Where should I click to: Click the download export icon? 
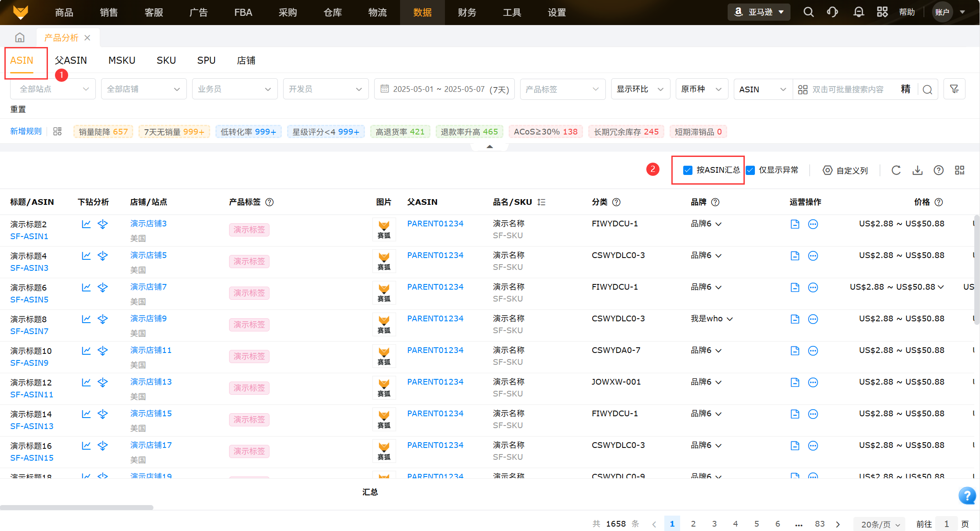coord(917,171)
